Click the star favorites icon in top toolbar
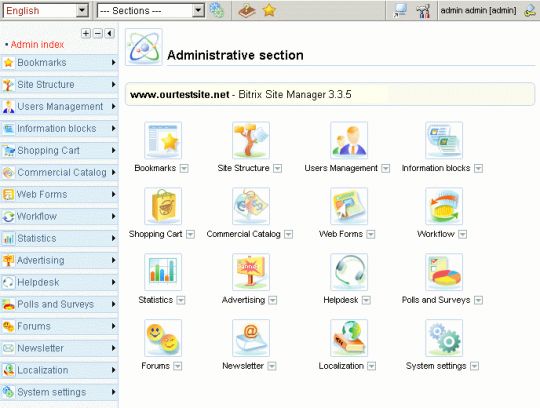This screenshot has height=408, width=540. click(269, 10)
